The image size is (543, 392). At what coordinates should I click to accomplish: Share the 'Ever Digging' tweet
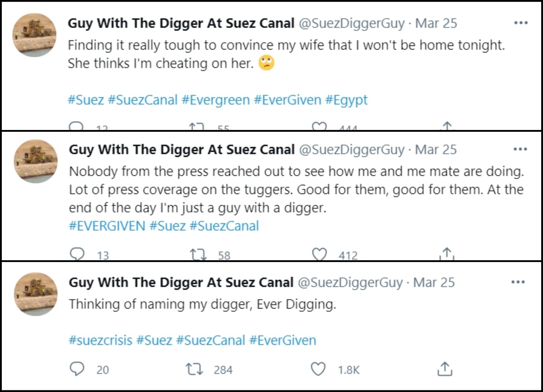445,369
